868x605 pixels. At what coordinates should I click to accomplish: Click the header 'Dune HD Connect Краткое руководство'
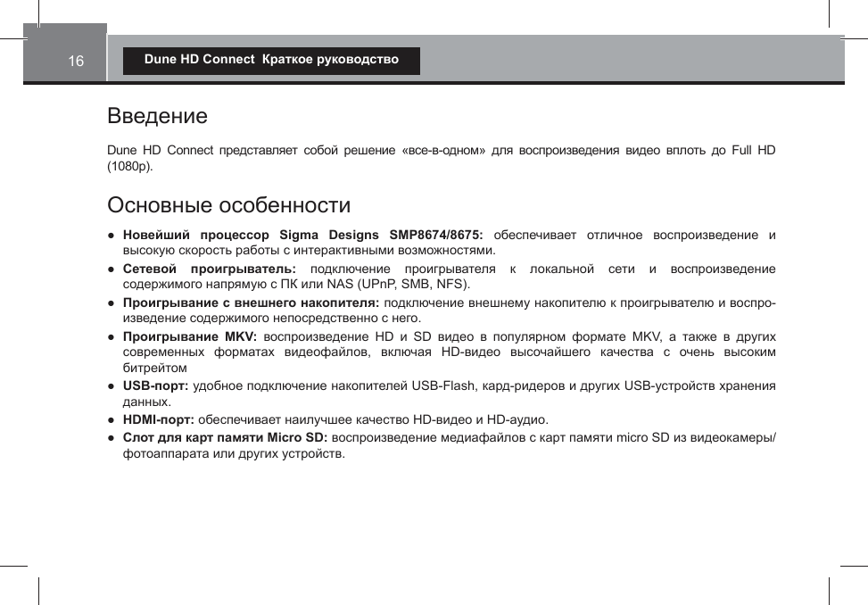click(271, 59)
